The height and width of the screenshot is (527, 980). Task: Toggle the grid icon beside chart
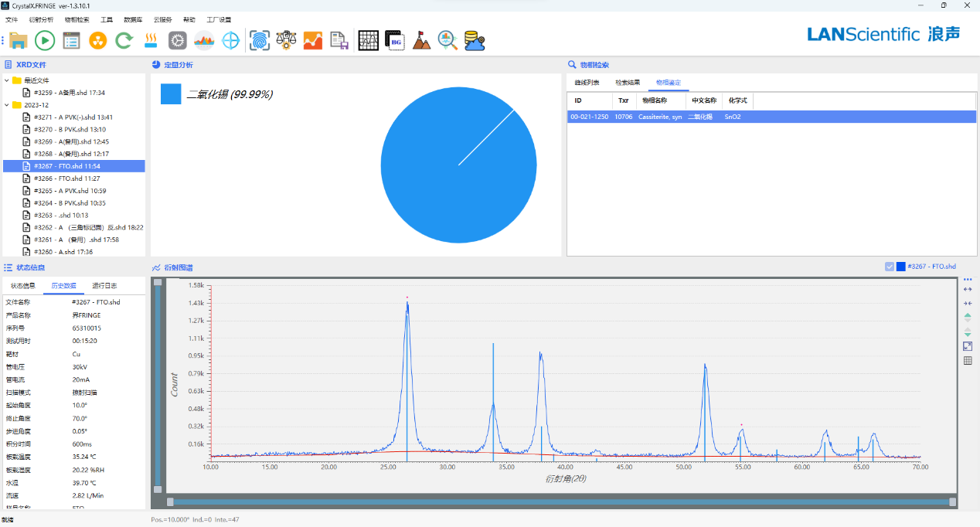968,361
